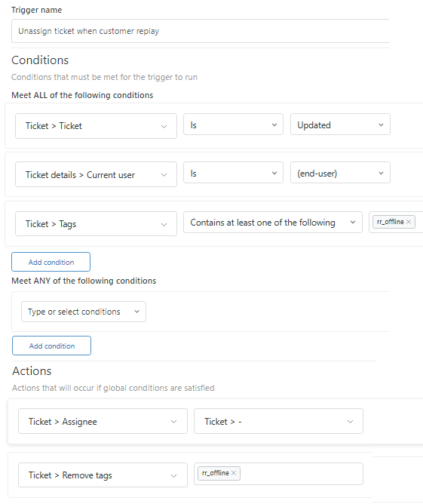Expand the Ticket > Assignee action dropdown
The height and width of the screenshot is (504, 423).
103,421
